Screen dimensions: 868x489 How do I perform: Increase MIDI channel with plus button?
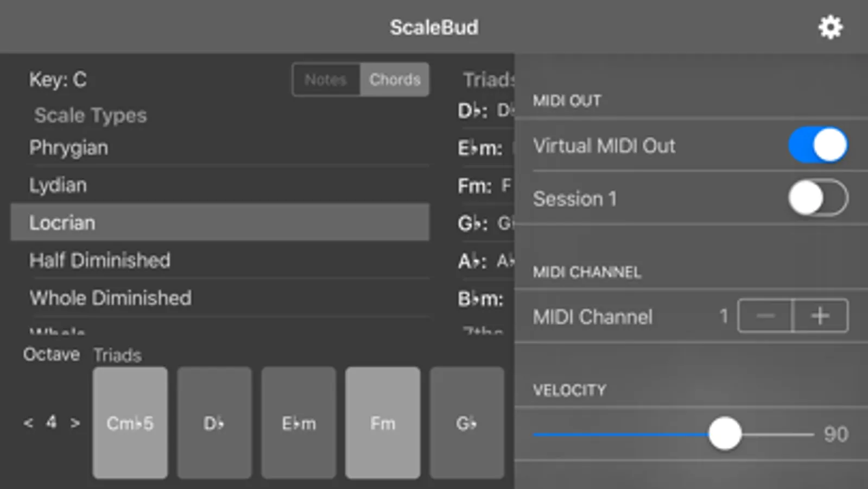click(x=820, y=316)
